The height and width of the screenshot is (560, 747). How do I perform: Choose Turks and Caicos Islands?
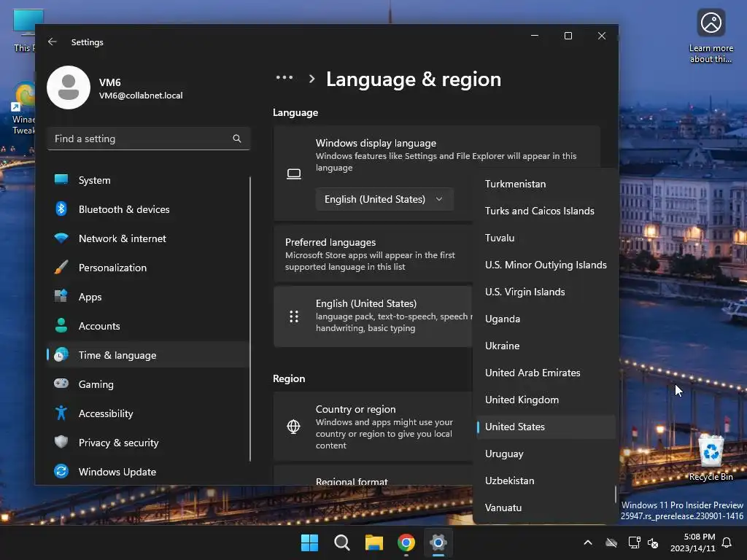pos(546,211)
